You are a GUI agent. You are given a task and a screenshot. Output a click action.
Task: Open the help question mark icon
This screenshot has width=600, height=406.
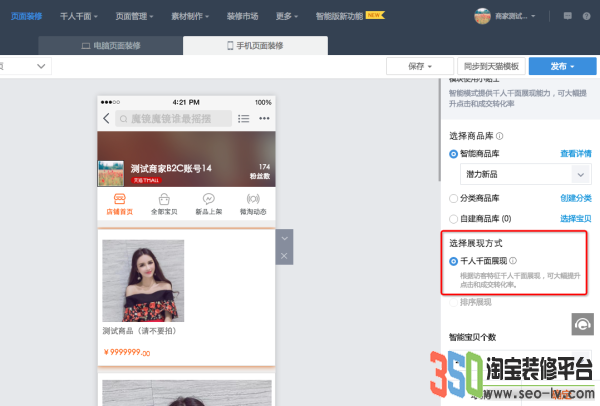tap(586, 16)
